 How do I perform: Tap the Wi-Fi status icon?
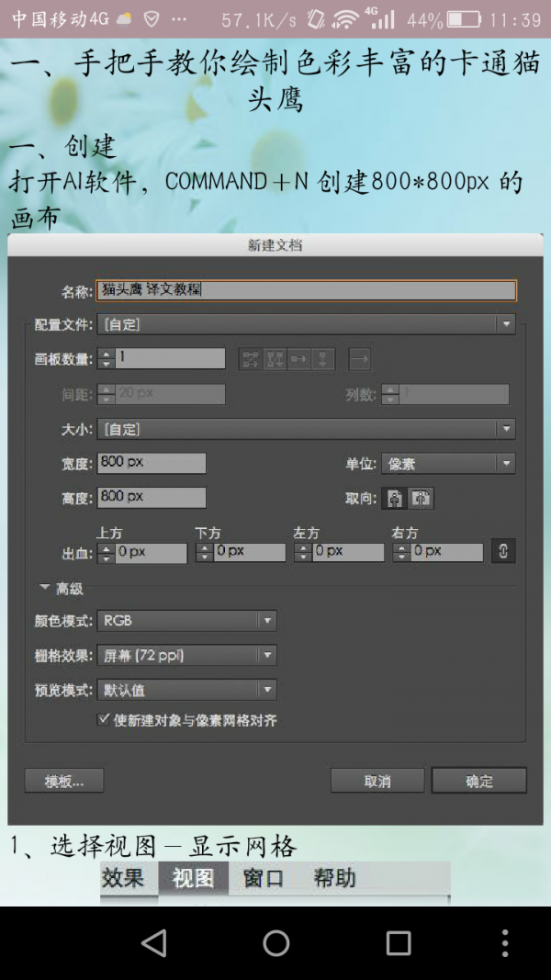345,19
